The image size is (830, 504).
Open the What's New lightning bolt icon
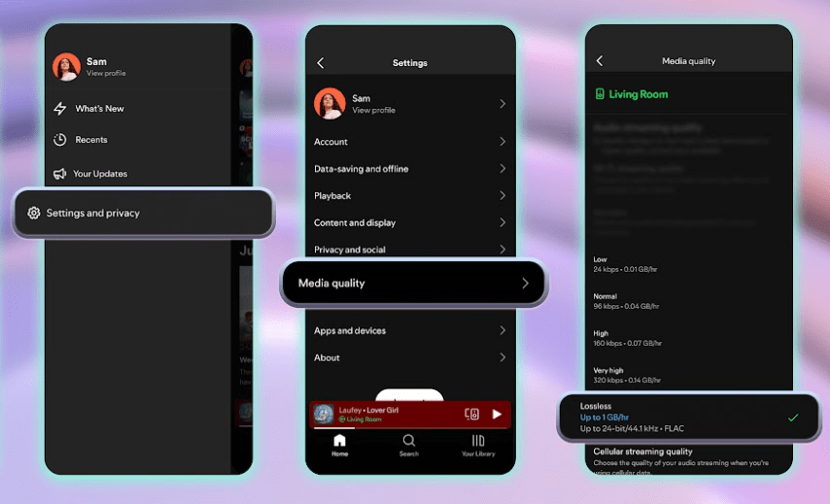(x=60, y=109)
